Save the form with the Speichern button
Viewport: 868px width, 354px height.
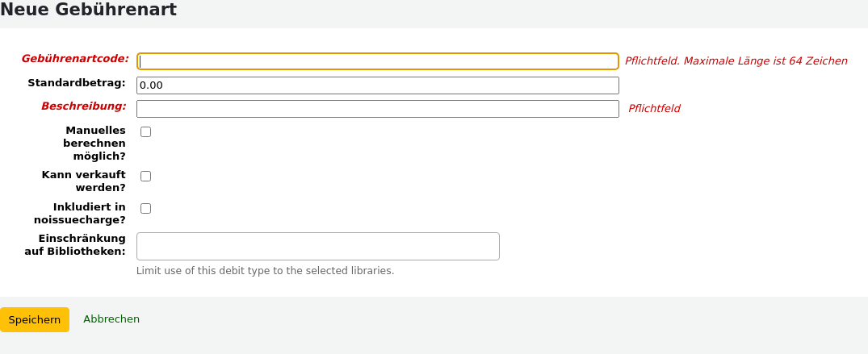(35, 319)
